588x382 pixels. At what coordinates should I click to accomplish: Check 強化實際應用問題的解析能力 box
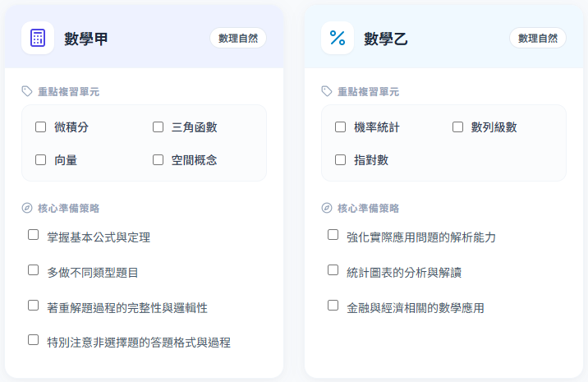point(333,235)
